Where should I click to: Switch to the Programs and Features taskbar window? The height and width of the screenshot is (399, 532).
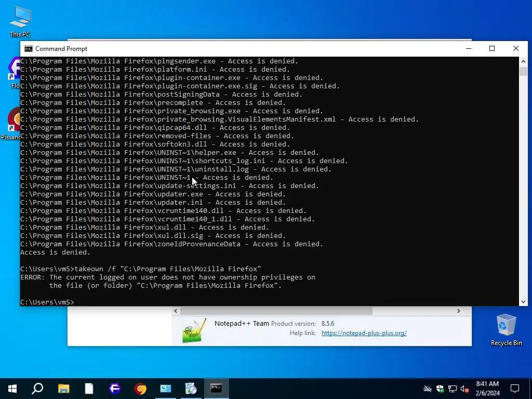(x=191, y=389)
